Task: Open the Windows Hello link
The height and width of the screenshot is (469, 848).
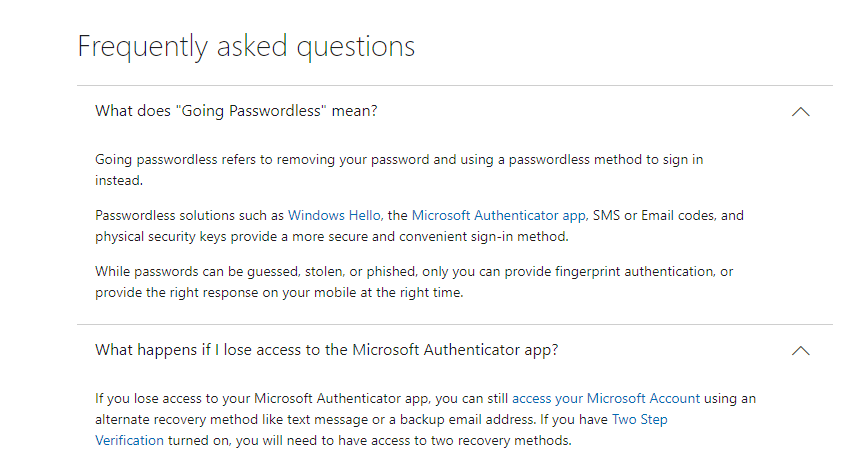Action: click(334, 215)
